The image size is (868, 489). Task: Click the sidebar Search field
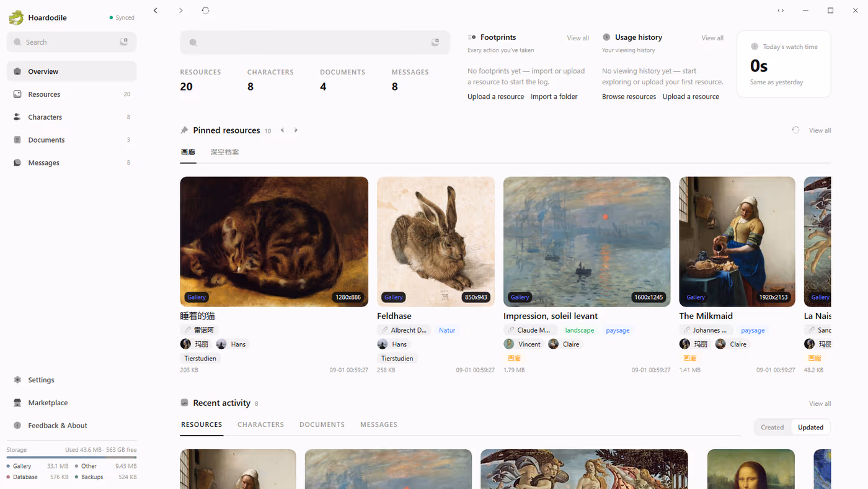72,42
